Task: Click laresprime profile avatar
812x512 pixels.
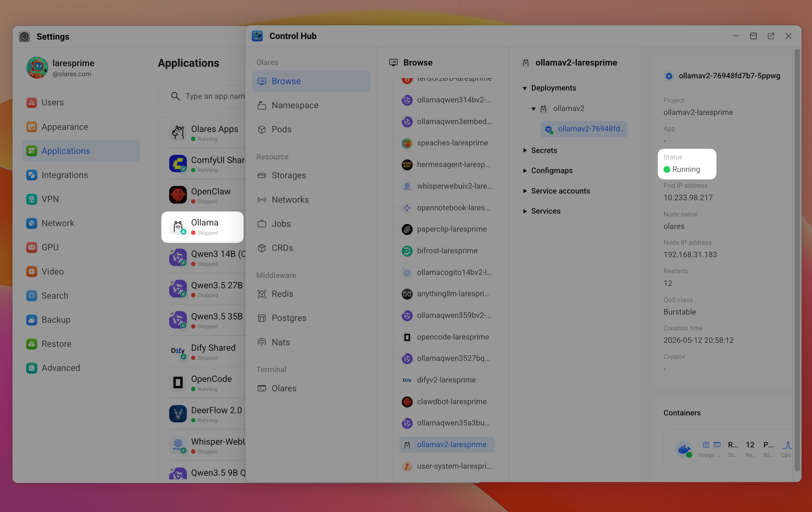Action: [x=37, y=67]
